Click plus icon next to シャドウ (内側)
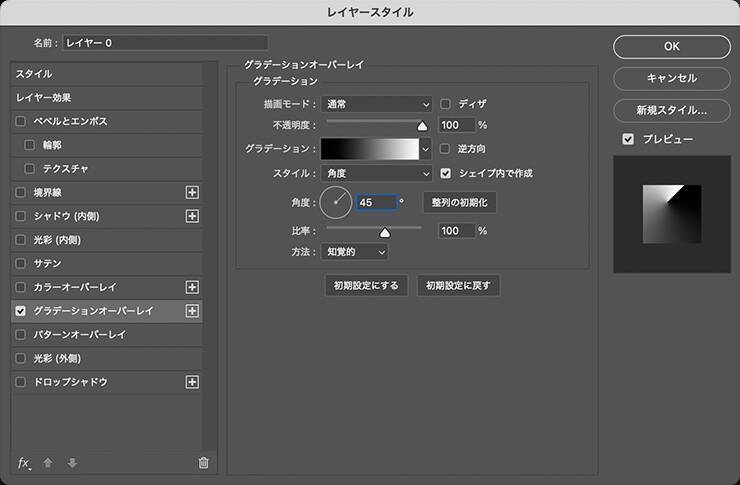The height and width of the screenshot is (485, 740). [x=193, y=216]
